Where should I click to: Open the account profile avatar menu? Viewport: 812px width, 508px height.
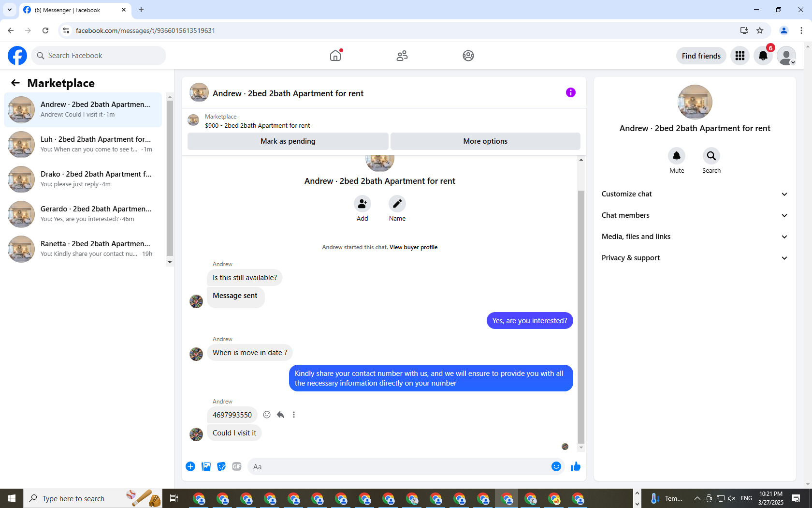click(x=786, y=56)
